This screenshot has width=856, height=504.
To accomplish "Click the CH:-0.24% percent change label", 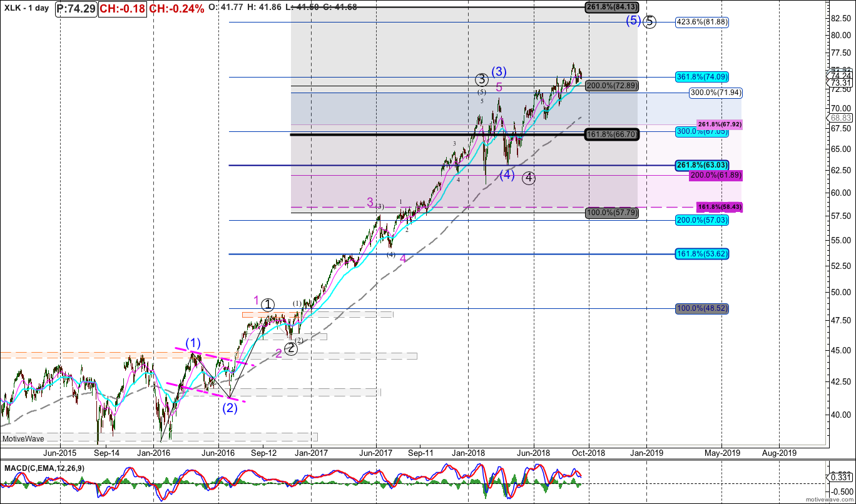I will [x=176, y=8].
